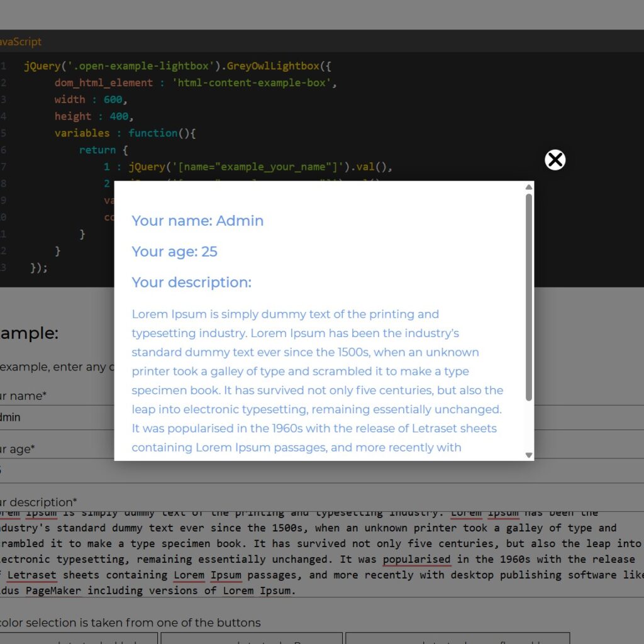
Task: Click the JavaScript code panel label
Action: [21, 42]
